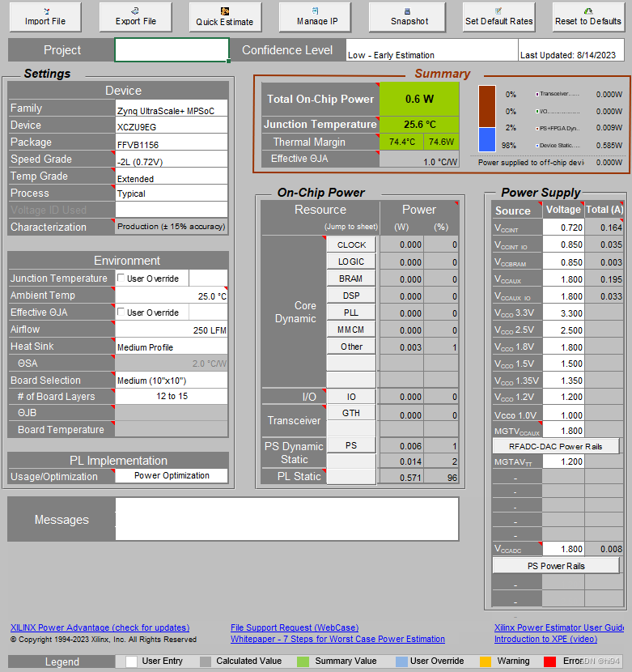Jump to the PS sheet
The width and height of the screenshot is (632, 672).
click(x=351, y=445)
